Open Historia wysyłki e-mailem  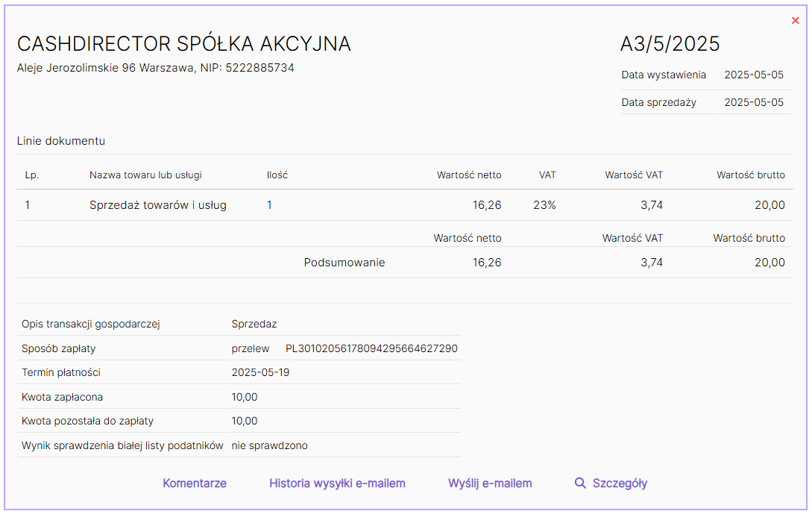tap(337, 483)
